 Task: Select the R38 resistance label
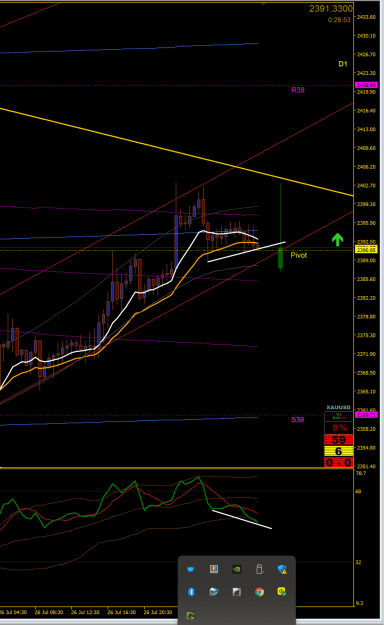[x=298, y=90]
